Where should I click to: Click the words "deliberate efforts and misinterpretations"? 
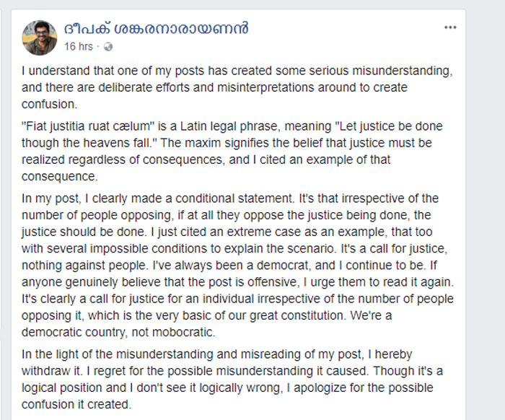[206, 87]
